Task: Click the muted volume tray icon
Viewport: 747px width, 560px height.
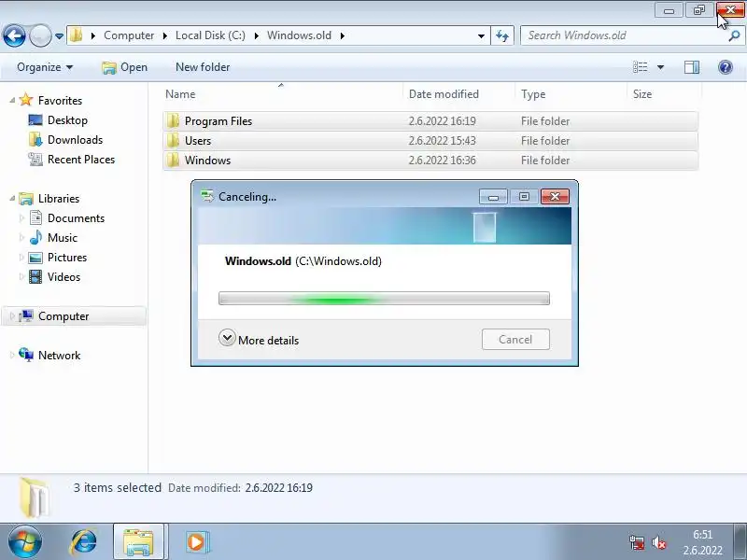Action: click(659, 542)
